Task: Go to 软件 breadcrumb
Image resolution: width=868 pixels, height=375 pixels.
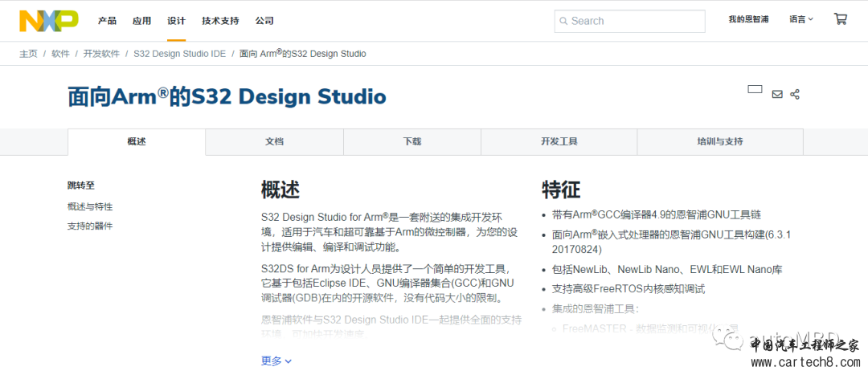Action: (x=60, y=54)
